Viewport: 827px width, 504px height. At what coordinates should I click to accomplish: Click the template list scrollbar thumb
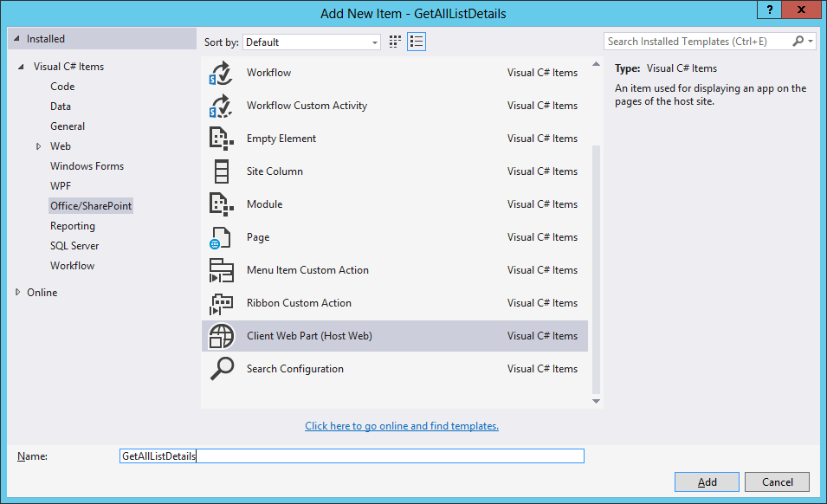click(x=596, y=268)
